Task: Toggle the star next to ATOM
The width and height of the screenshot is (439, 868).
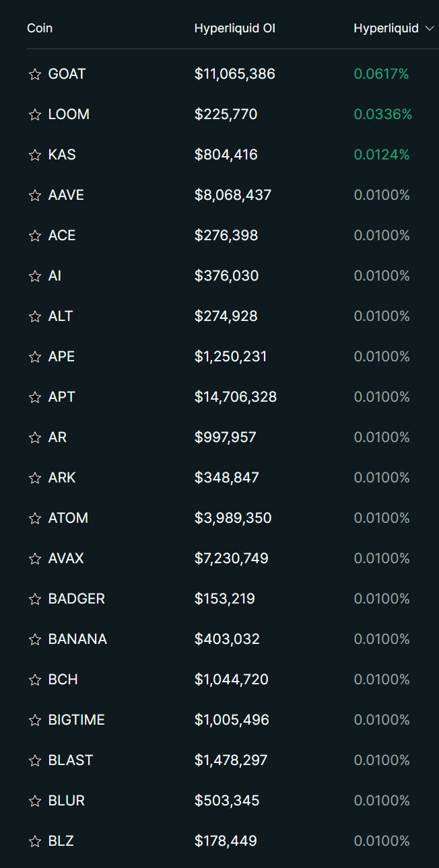Action: (x=35, y=518)
